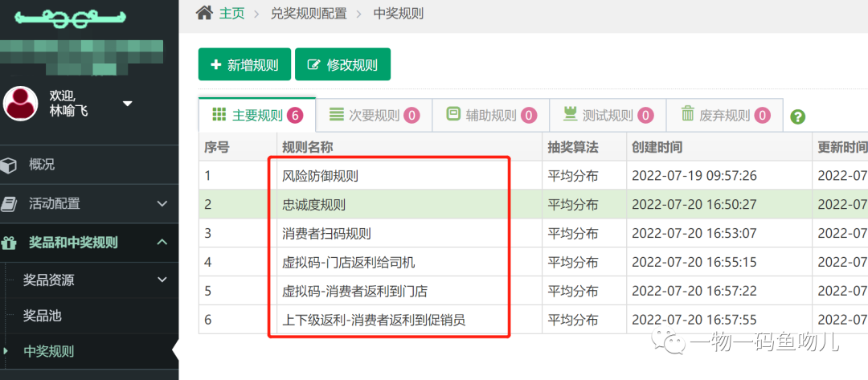The height and width of the screenshot is (380, 868).
Task: Click the home icon in breadcrumb
Action: [x=205, y=13]
